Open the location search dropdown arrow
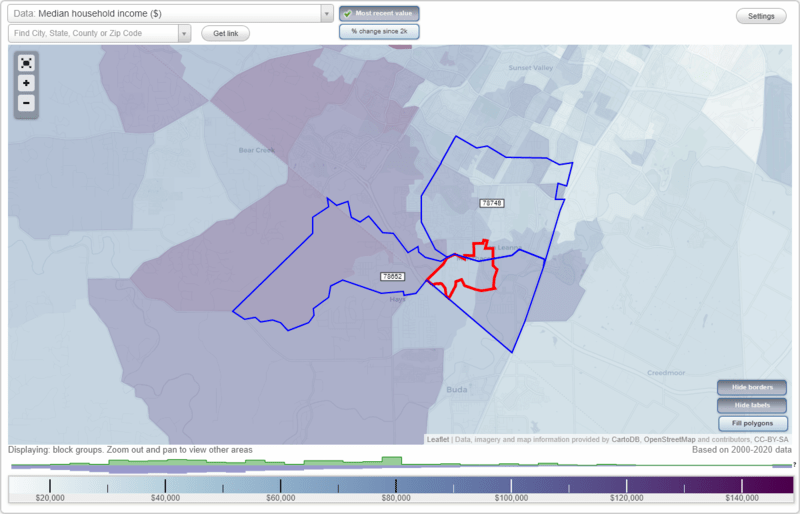The width and height of the screenshot is (800, 514). click(x=184, y=34)
